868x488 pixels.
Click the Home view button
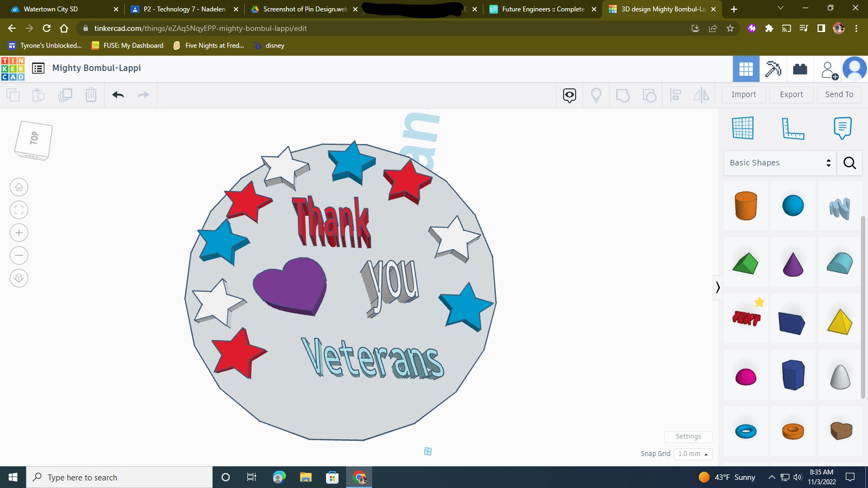point(19,187)
